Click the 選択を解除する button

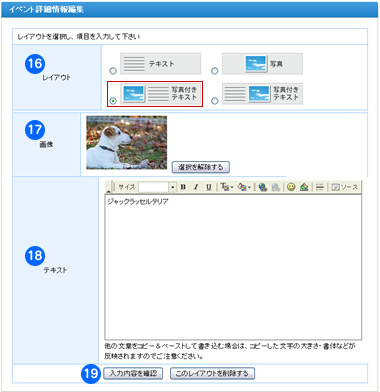coord(201,167)
